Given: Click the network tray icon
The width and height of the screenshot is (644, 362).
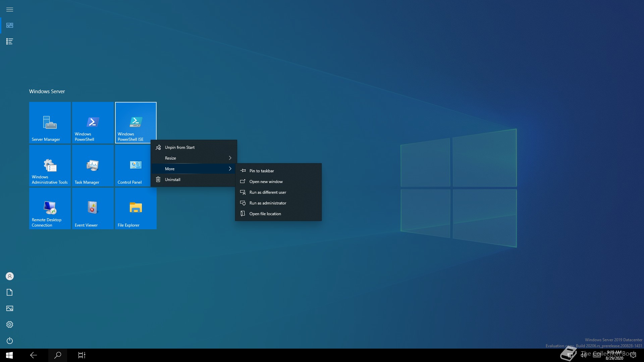Looking at the screenshot, I should tap(570, 355).
